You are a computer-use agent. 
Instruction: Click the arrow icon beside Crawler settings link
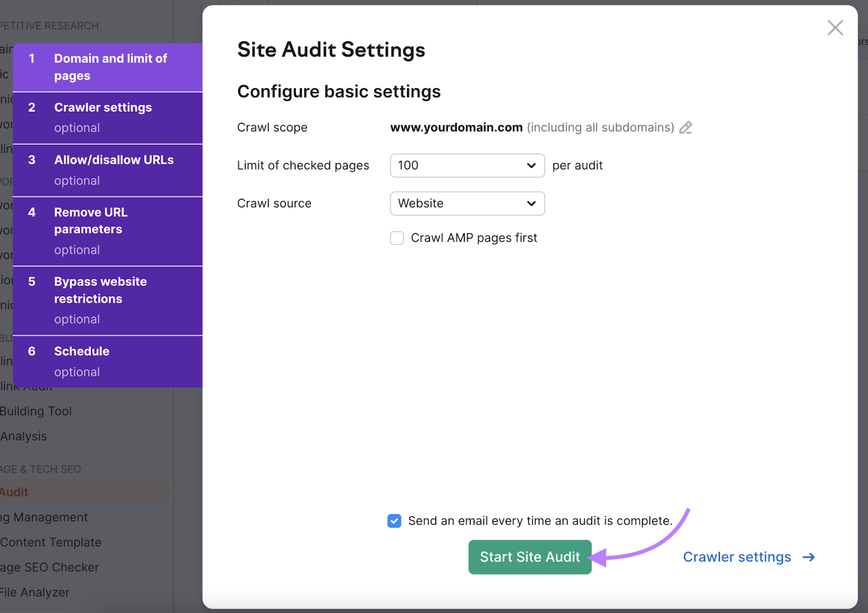tap(808, 557)
